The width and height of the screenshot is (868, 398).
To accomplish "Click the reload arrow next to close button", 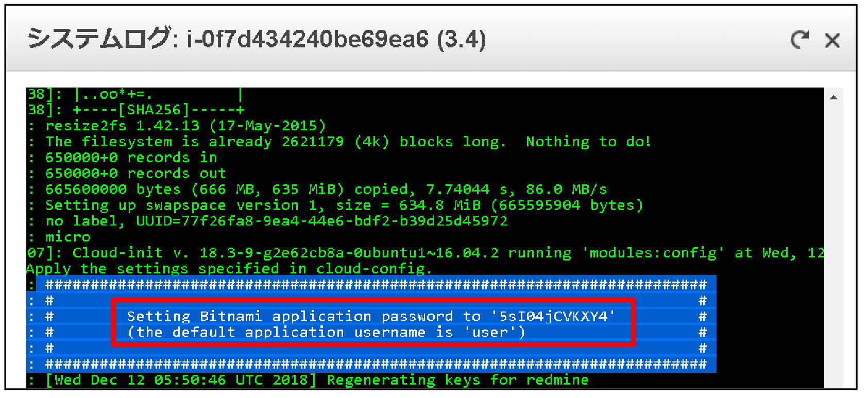I will point(798,40).
